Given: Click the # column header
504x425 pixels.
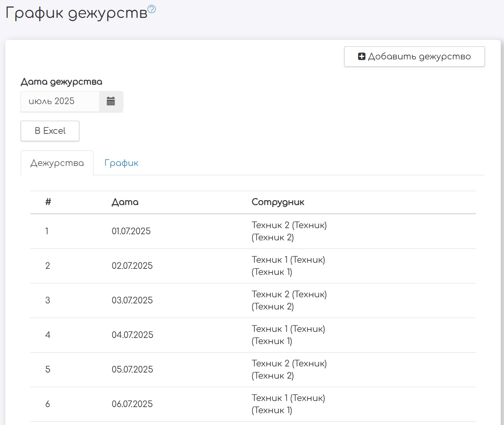Looking at the screenshot, I should click(x=48, y=202).
